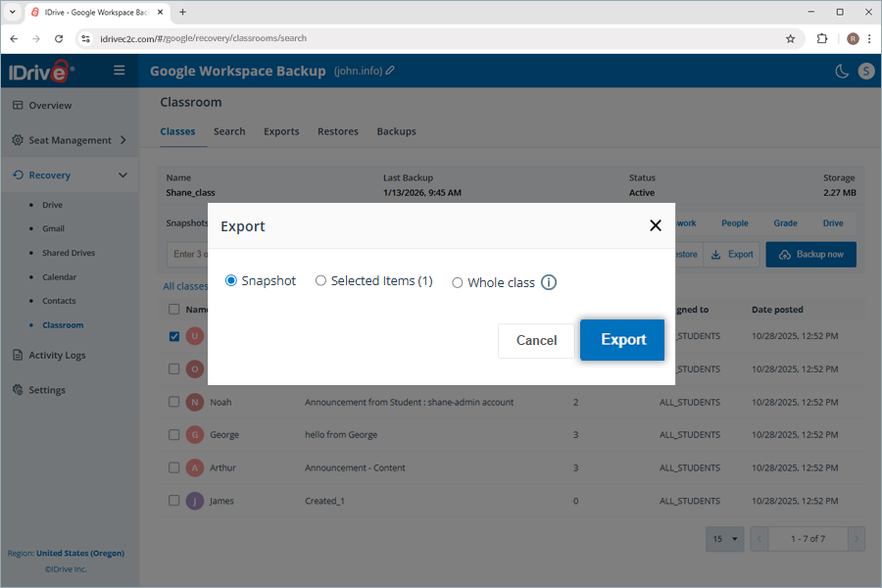Viewport: 882px width, 588px height.
Task: Uncheck the checkbox on the first announcement row
Action: tap(174, 335)
